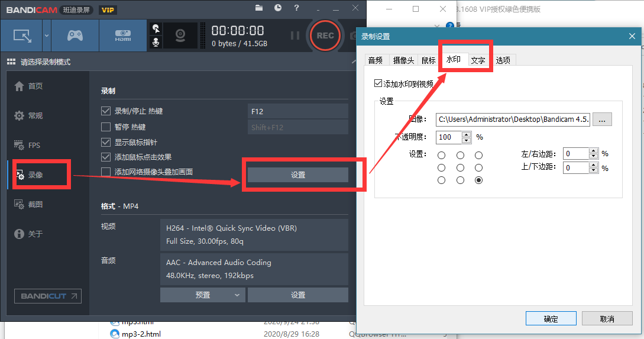Image resolution: width=644 pixels, height=339 pixels.
Task: Toggle the microphone icon in the top bar
Action: (x=156, y=42)
